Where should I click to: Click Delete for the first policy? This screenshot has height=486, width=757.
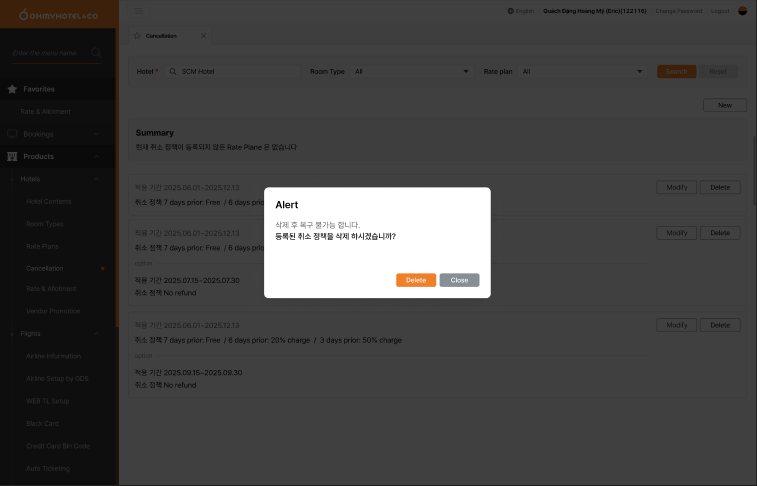click(x=720, y=187)
